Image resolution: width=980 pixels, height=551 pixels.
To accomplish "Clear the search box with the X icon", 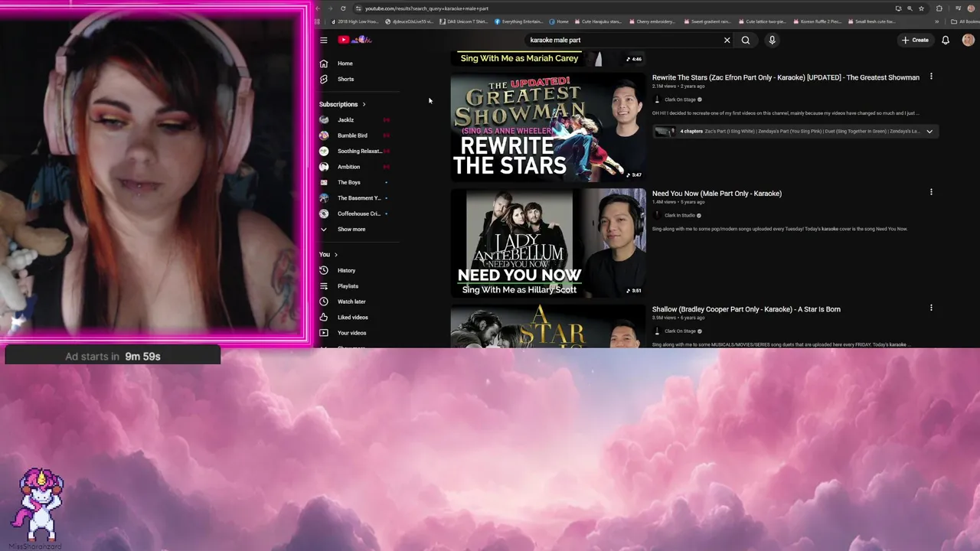I will [x=727, y=40].
